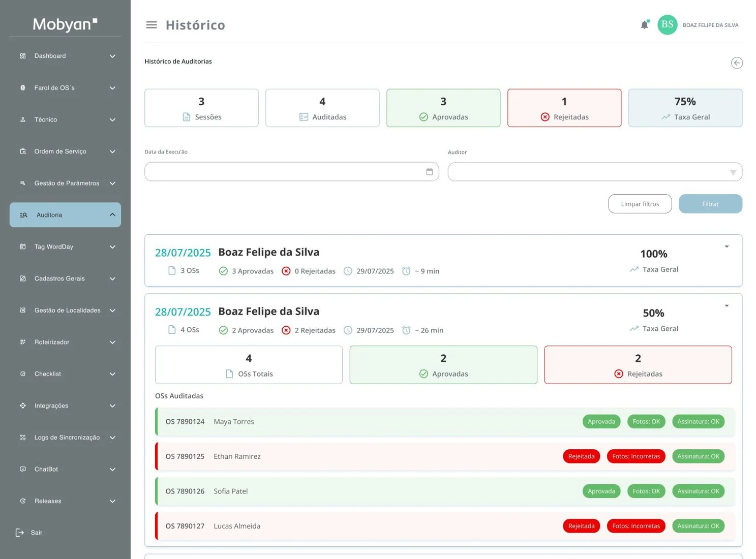Click the Auditoria search-list icon
This screenshot has width=756, height=559.
[x=23, y=215]
